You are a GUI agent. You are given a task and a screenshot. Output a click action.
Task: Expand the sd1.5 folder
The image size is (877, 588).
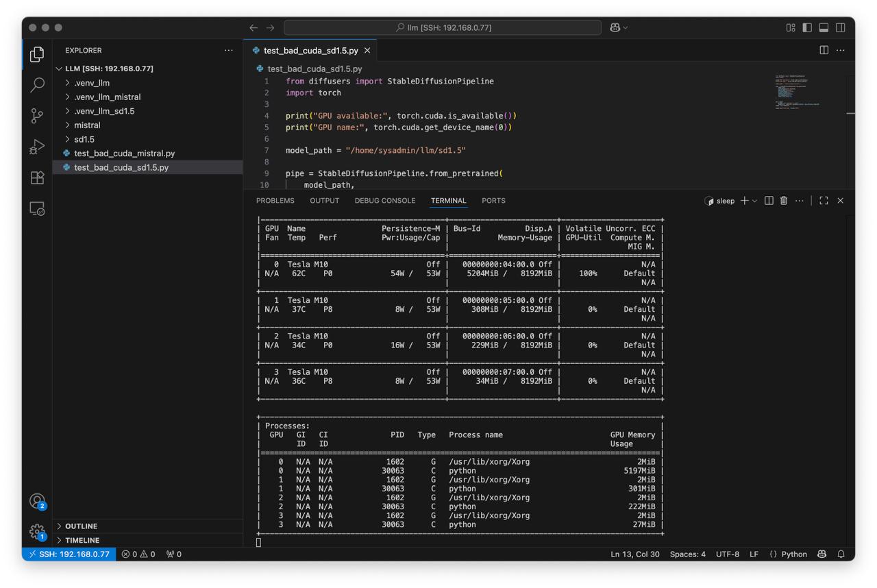[x=147, y=139]
